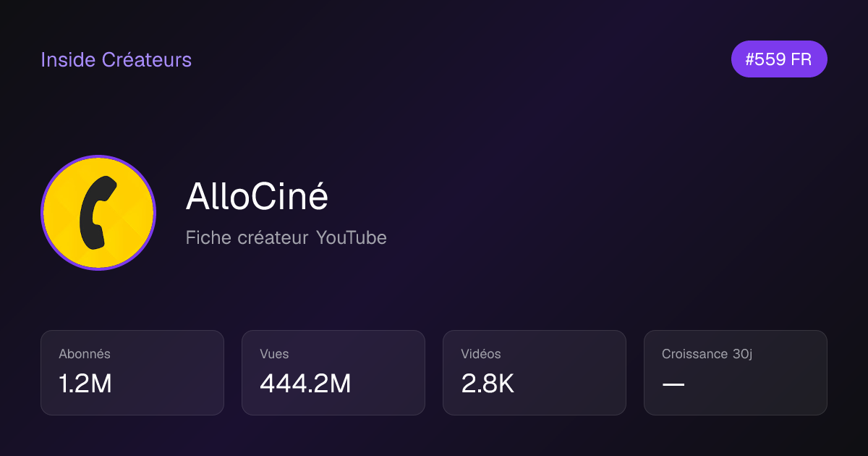
Task: Click the word YouTube in the subtitle
Action: click(351, 237)
